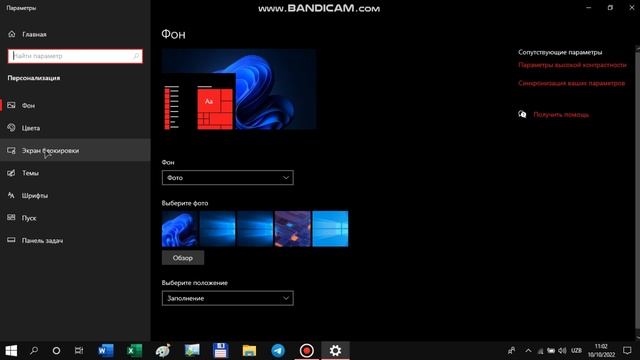Open Bandicam recorder on the taskbar
The width and height of the screenshot is (640, 360).
point(307,351)
